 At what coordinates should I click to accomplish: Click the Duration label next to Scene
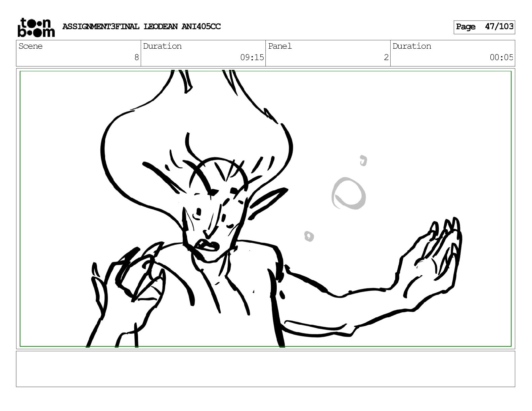coord(162,46)
